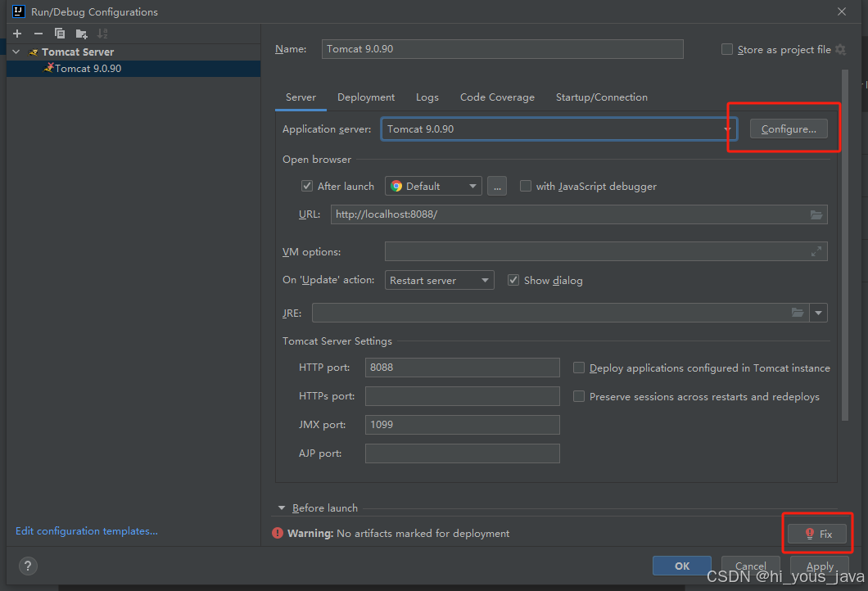Click the IntelliJ IDEA window icon
Image resolution: width=868 pixels, height=591 pixels.
pyautogui.click(x=18, y=11)
